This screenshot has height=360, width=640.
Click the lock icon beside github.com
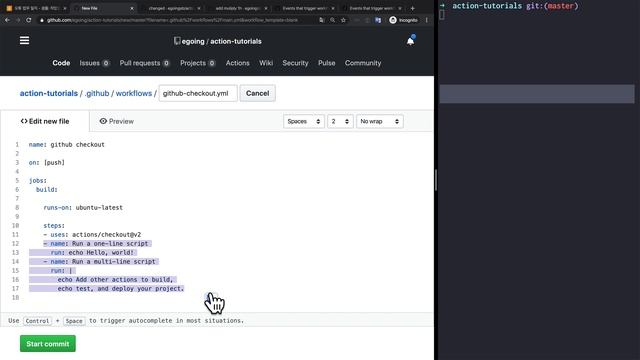tap(42, 20)
